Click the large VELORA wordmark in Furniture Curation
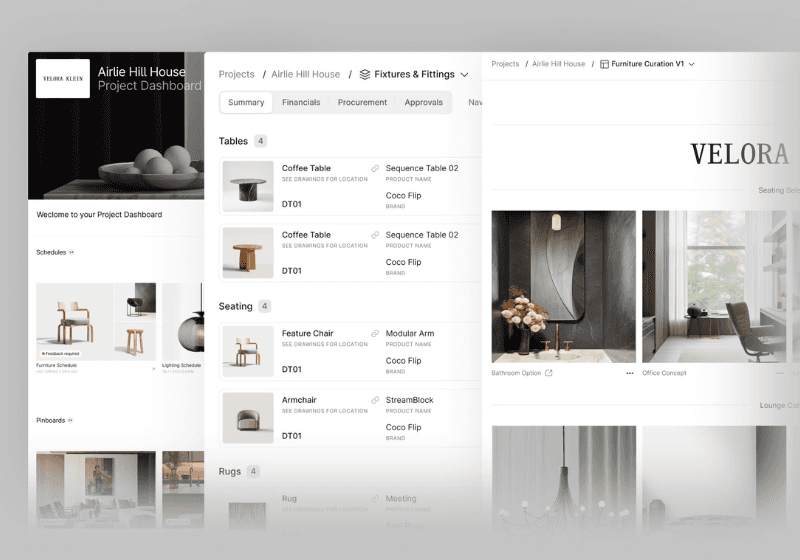The image size is (800, 560). click(x=740, y=155)
